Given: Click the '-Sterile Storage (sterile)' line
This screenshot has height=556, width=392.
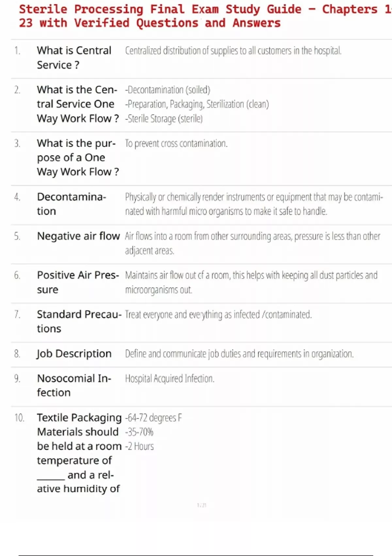Looking at the screenshot, I should pyautogui.click(x=164, y=118).
